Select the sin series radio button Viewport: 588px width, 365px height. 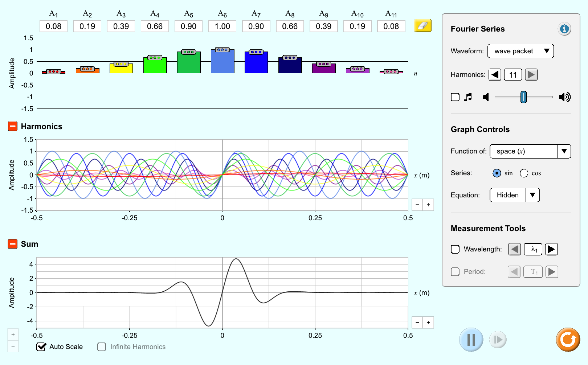(497, 173)
